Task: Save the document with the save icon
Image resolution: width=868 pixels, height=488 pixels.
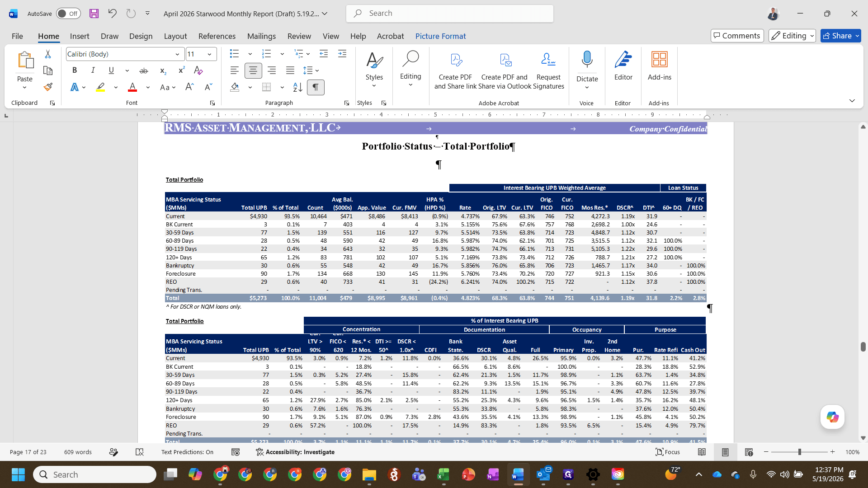Action: pos(94,14)
